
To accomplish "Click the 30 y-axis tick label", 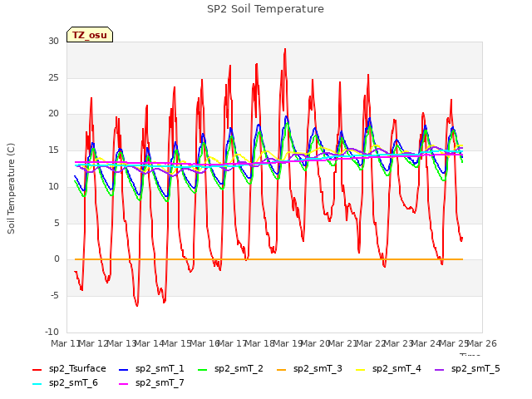I will pos(53,41).
